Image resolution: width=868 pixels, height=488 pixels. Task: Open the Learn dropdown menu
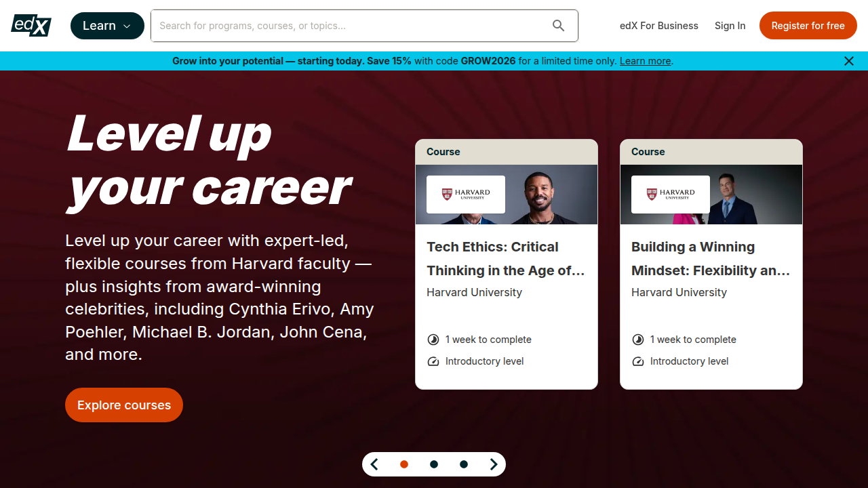click(107, 26)
